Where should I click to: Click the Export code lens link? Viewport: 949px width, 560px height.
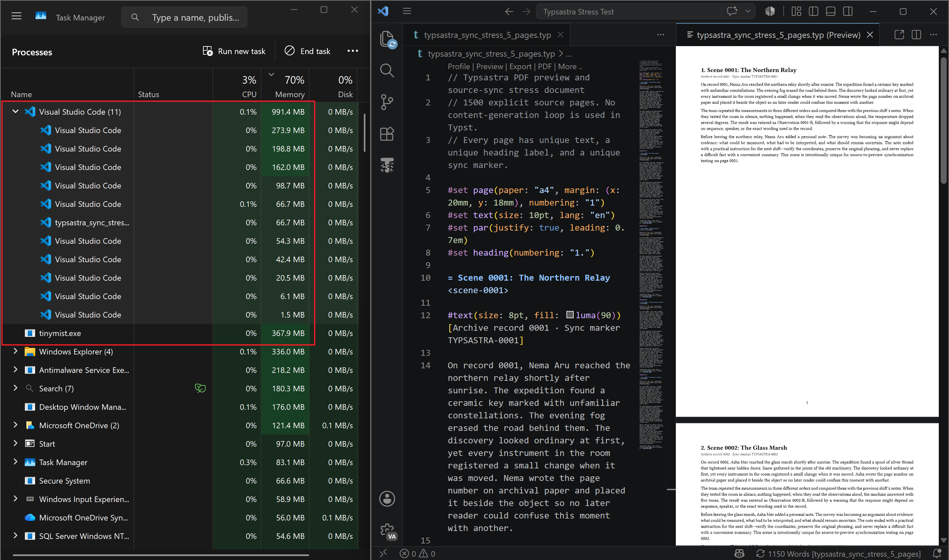520,67
